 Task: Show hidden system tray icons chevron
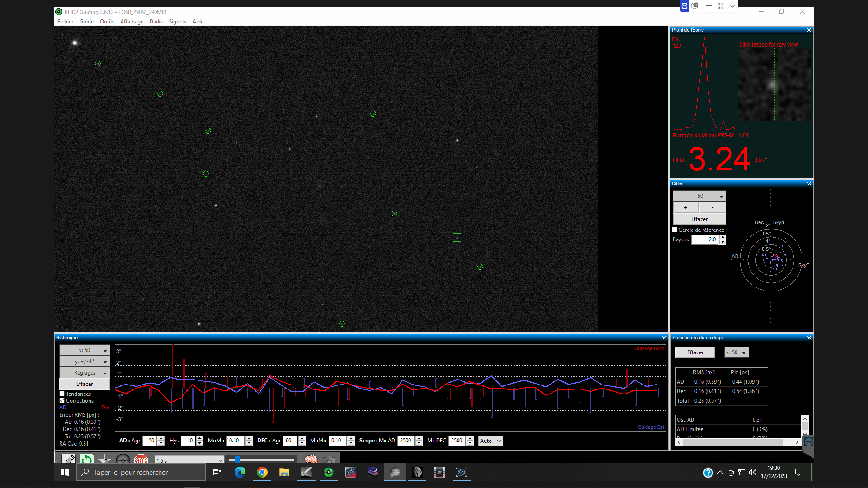tap(720, 472)
